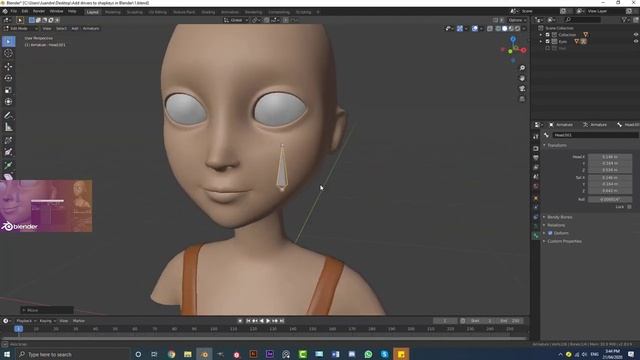Click the Roll value field
Image resolution: width=640 pixels, height=360 pixels.
pos(610,199)
